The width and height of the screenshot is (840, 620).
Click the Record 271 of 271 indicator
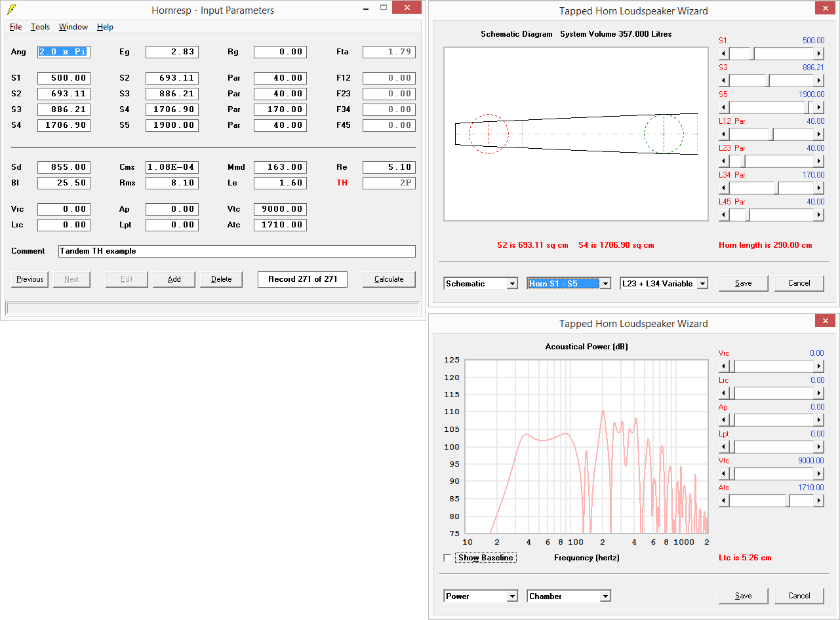302,279
